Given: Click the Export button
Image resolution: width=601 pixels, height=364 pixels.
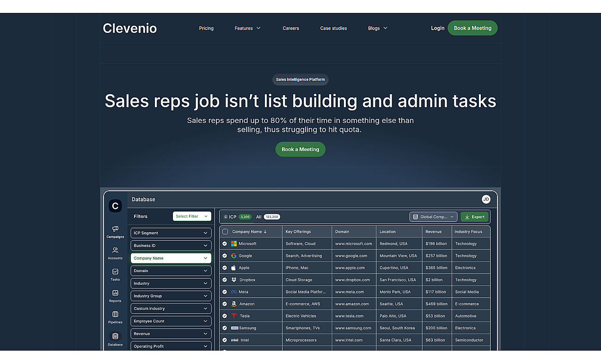Looking at the screenshot, I should click(x=474, y=217).
